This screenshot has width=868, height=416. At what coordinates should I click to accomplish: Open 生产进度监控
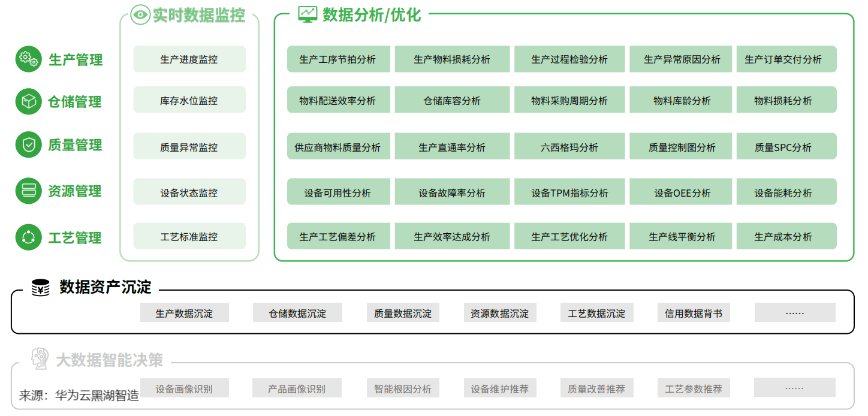(x=189, y=59)
